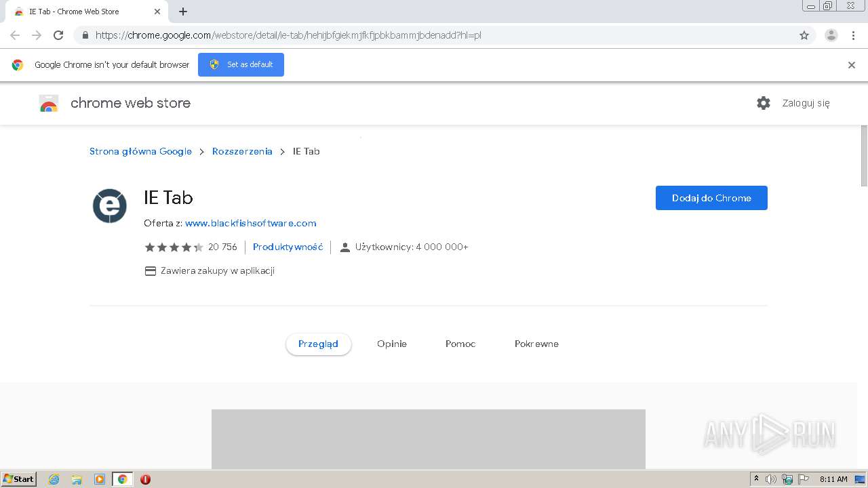Select the Przegląd tab
Image resolution: width=868 pixels, height=488 pixels.
click(x=318, y=344)
